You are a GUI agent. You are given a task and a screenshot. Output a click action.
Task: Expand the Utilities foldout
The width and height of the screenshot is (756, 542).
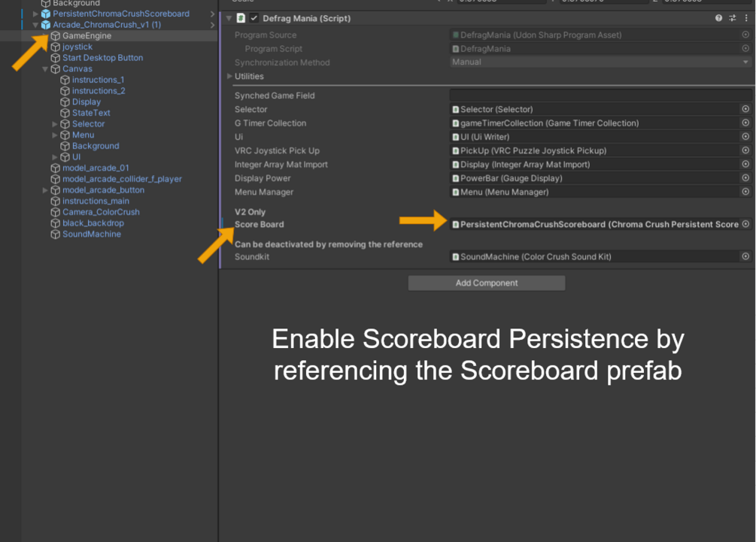point(229,76)
